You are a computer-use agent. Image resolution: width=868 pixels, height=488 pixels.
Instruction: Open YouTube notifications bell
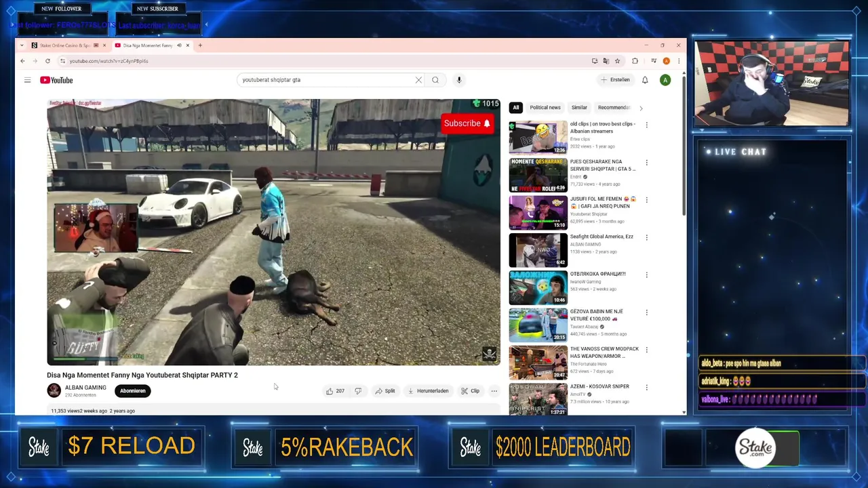click(x=645, y=80)
